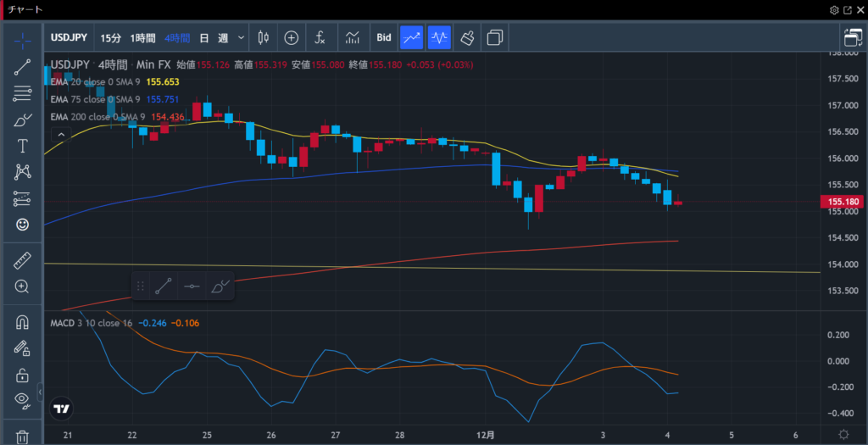Select the trend line drawing tool
Viewport: 868px width, 445px height.
coord(22,67)
